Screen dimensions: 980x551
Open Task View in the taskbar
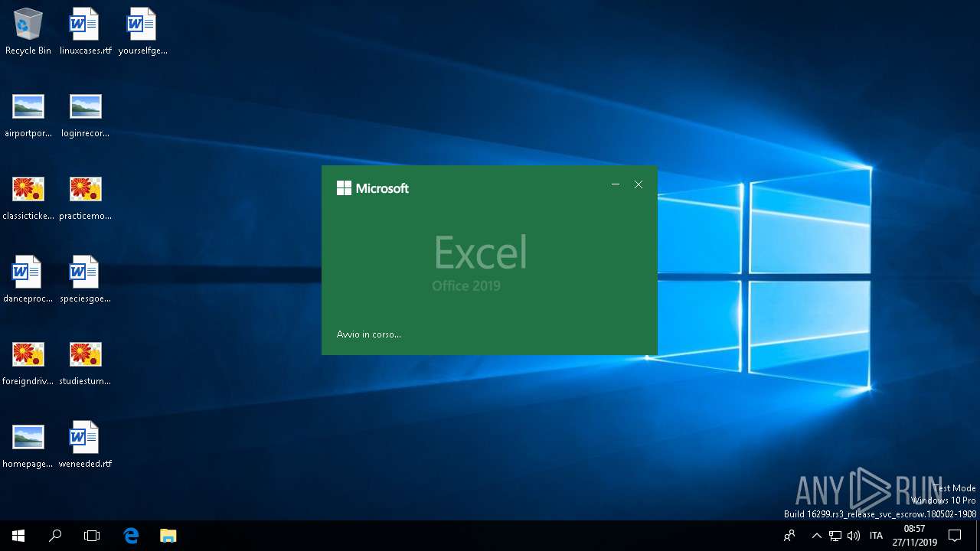click(x=92, y=536)
